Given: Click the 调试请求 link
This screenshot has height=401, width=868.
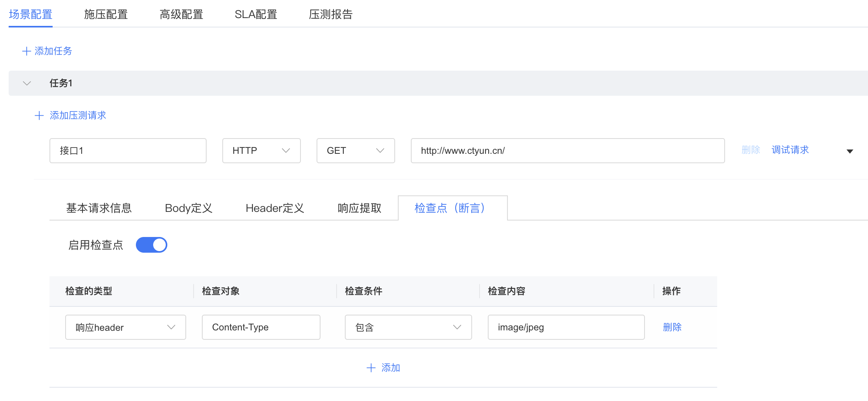Looking at the screenshot, I should point(790,150).
